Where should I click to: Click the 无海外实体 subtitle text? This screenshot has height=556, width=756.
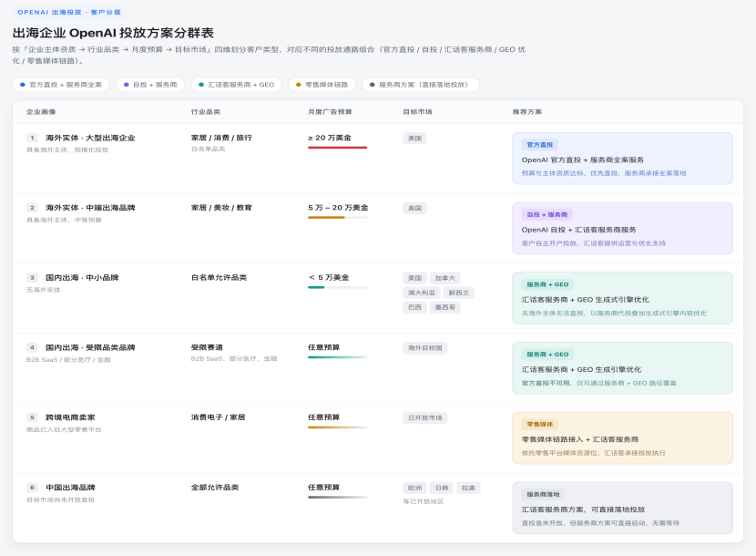pyautogui.click(x=44, y=290)
